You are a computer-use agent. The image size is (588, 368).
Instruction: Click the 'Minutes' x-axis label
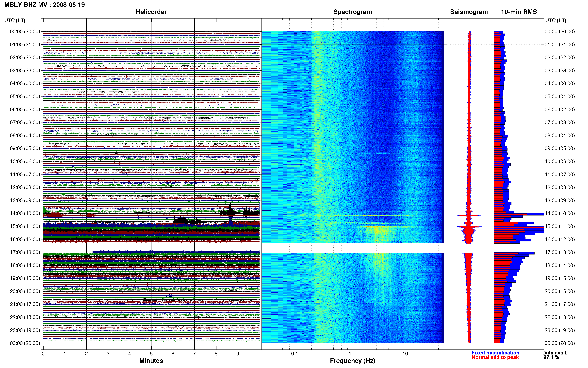[151, 361]
